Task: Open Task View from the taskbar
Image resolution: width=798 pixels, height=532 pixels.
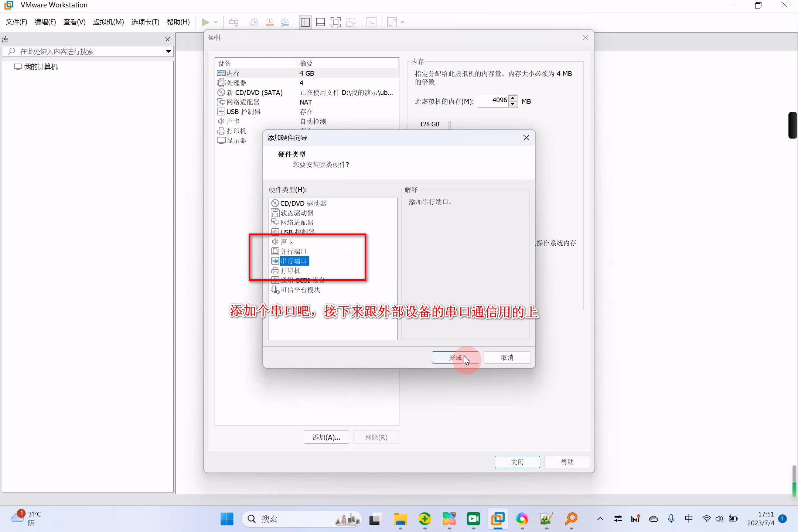Action: click(x=375, y=519)
